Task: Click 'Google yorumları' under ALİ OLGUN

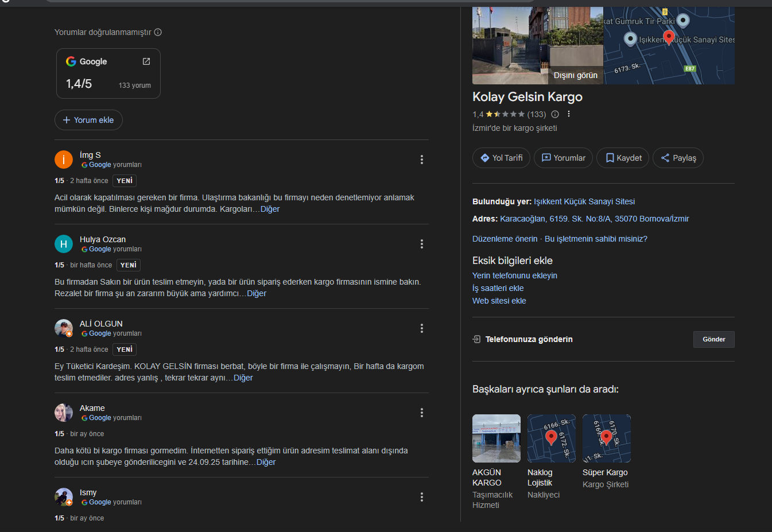Action: (112, 333)
